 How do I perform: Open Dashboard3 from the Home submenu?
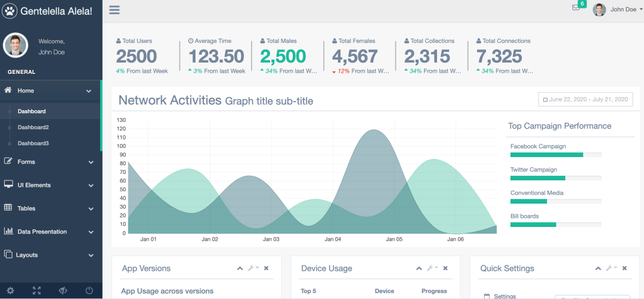point(33,144)
